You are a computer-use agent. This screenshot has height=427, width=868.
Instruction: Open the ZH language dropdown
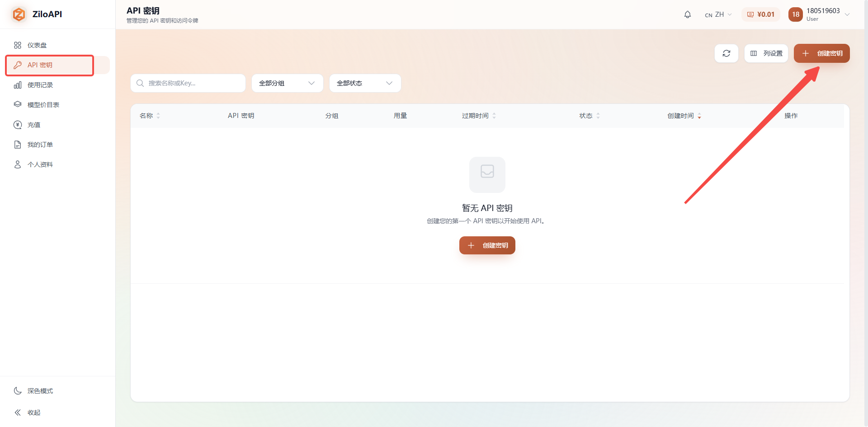tap(718, 14)
